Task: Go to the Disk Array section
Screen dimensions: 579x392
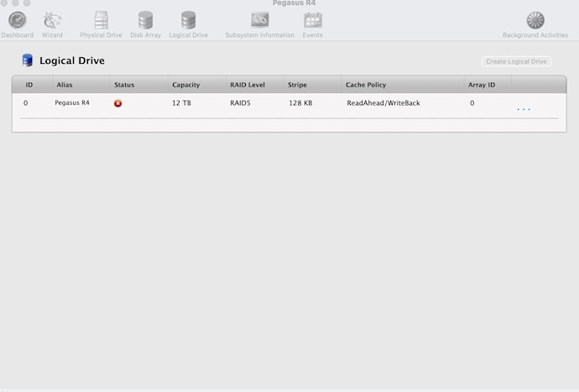Action: coord(145,20)
